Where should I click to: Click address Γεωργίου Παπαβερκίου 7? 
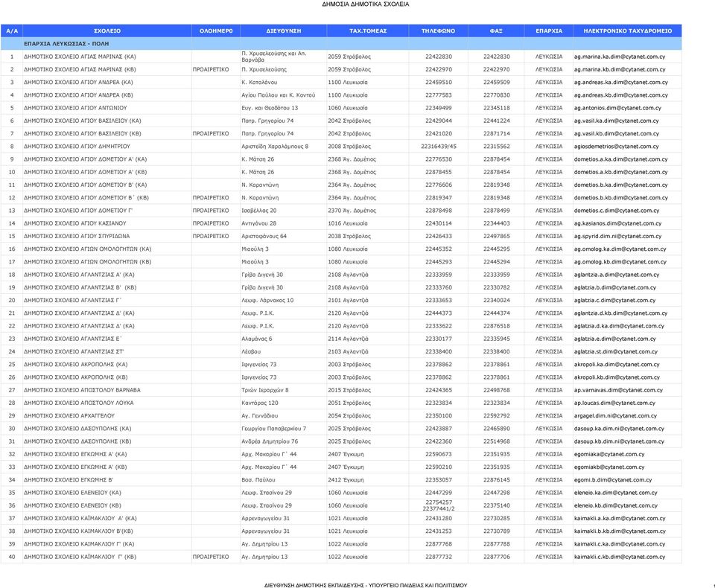[274, 429]
